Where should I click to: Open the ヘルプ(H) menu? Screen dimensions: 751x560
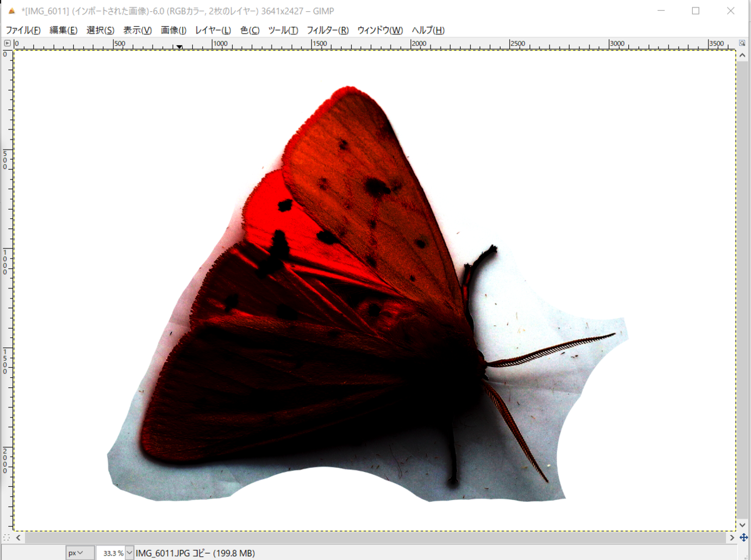[428, 30]
